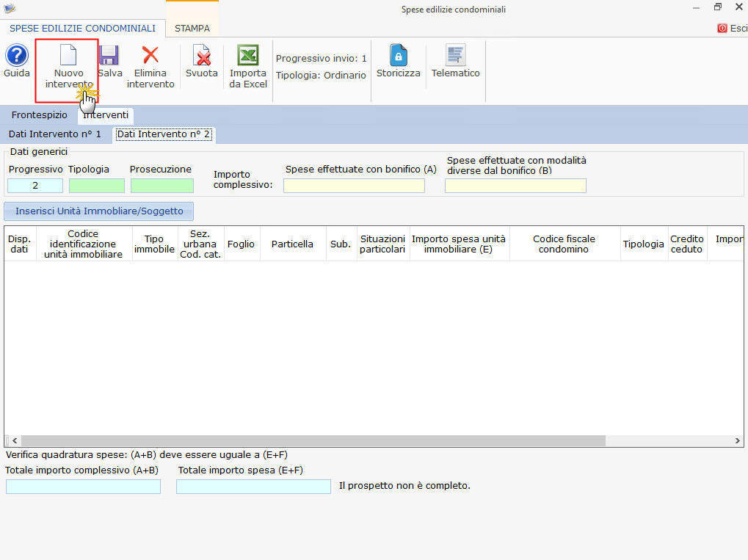Screen dimensions: 748x560
Task: Click Il prospetto non è completo text
Action: click(404, 486)
